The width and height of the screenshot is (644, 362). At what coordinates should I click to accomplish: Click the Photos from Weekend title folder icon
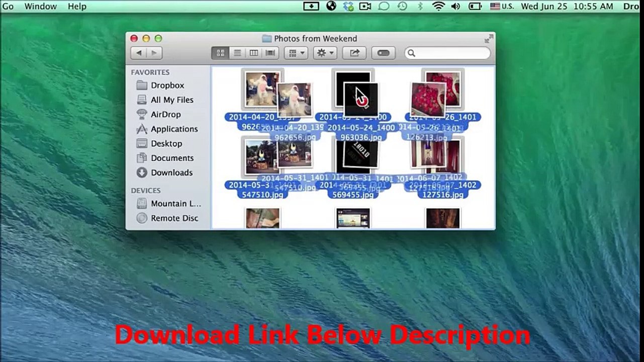pyautogui.click(x=266, y=39)
